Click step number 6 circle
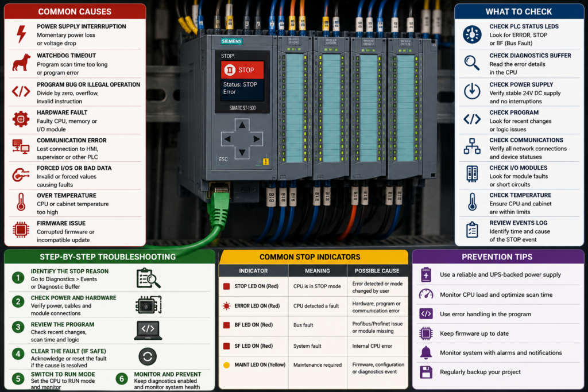Screen dimensions: 588x392 pos(122,379)
